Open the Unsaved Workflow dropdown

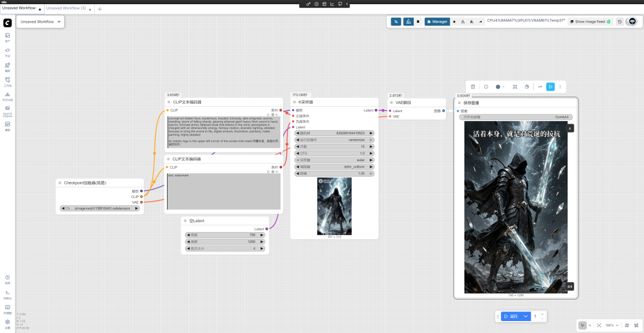click(x=41, y=21)
